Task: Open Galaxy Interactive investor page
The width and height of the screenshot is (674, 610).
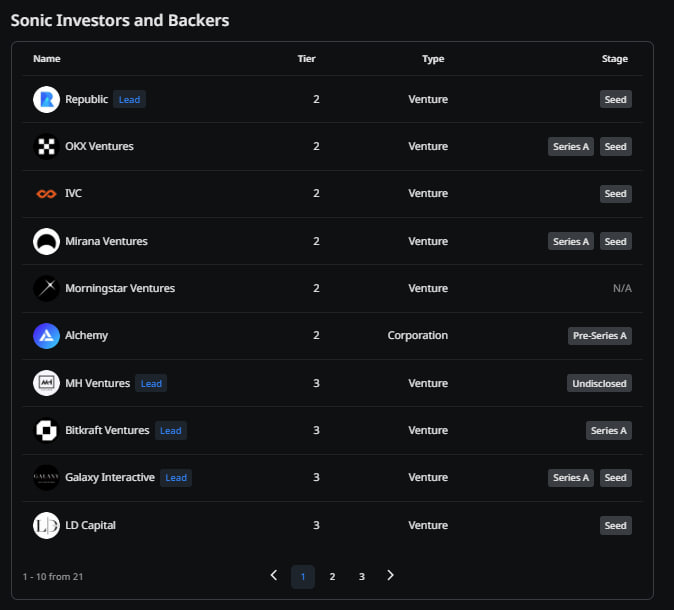Action: 110,477
